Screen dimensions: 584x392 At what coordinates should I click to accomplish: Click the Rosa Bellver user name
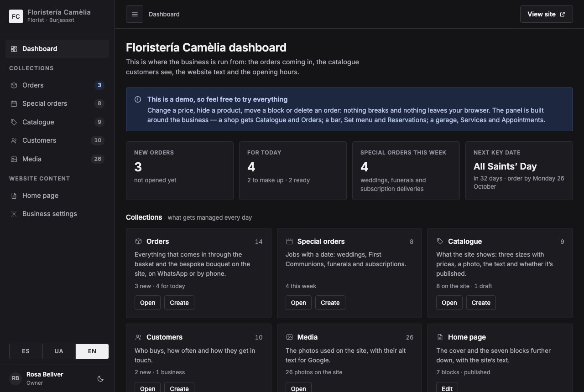(45, 374)
